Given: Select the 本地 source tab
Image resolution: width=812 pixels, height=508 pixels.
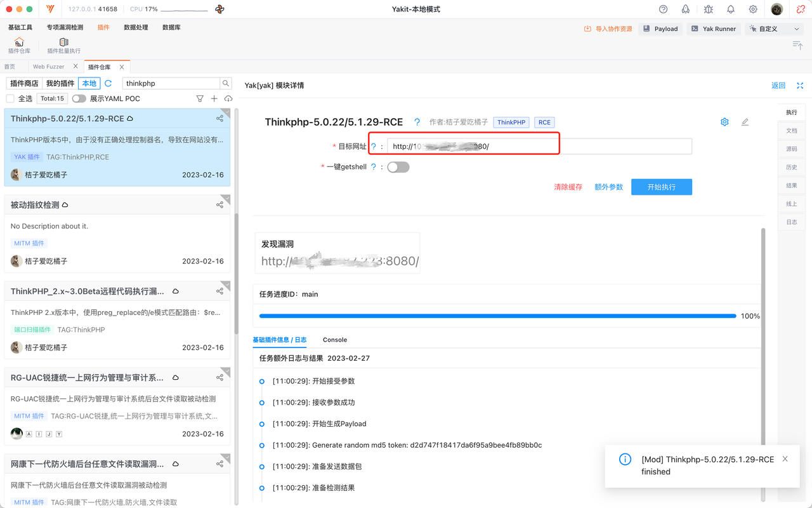Looking at the screenshot, I should click(89, 83).
